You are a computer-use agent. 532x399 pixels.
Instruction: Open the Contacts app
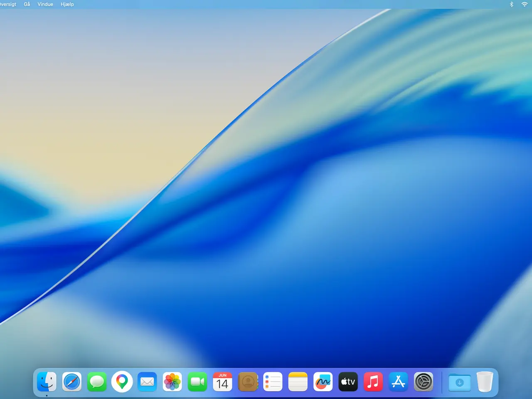pyautogui.click(x=248, y=382)
